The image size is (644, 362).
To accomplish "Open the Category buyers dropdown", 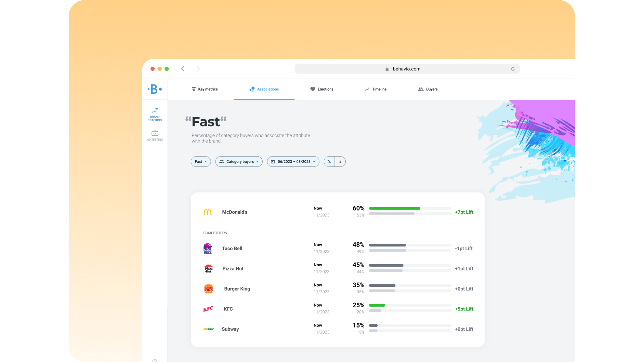I will coord(239,162).
